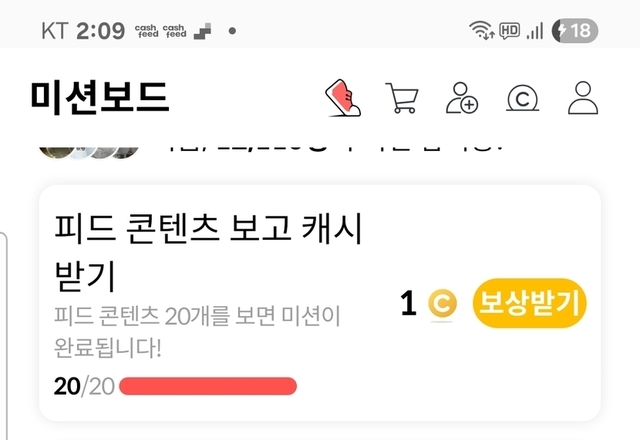The height and width of the screenshot is (440, 640).
Task: Open the my profile person icon
Action: point(583,98)
